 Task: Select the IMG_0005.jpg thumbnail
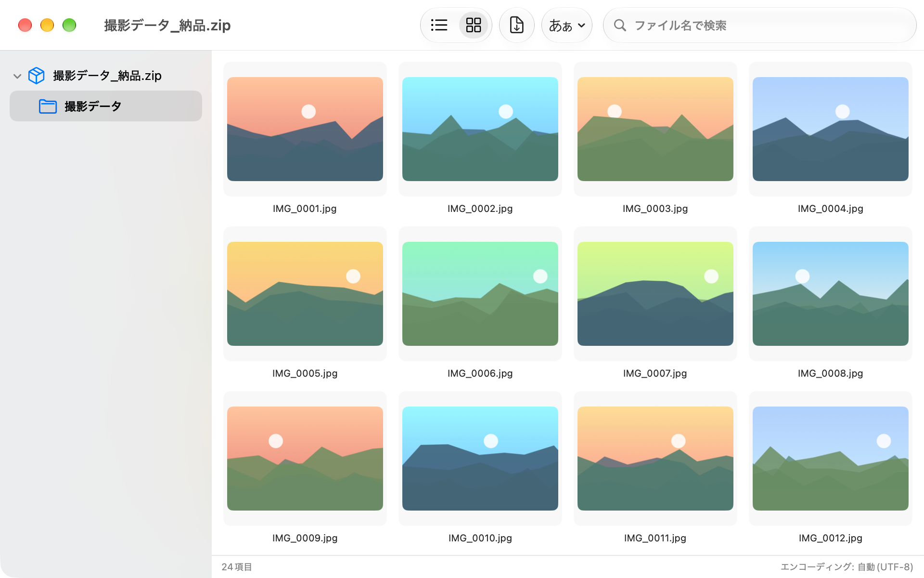(x=305, y=294)
